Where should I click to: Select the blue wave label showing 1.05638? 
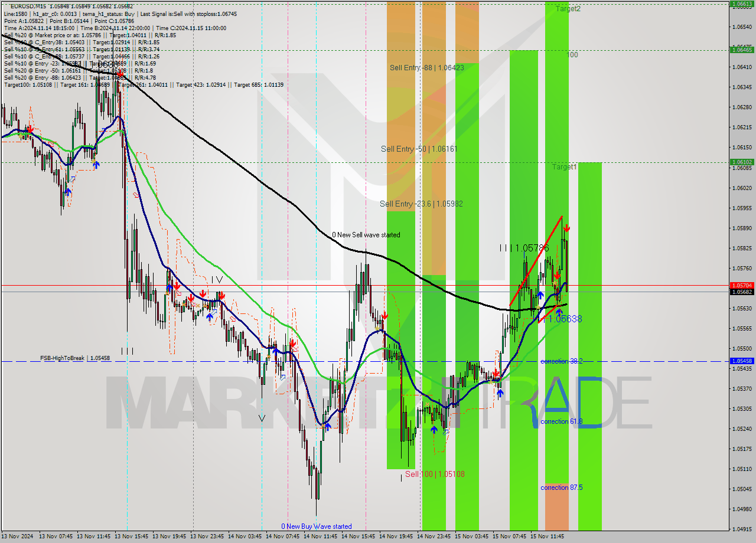tap(560, 319)
